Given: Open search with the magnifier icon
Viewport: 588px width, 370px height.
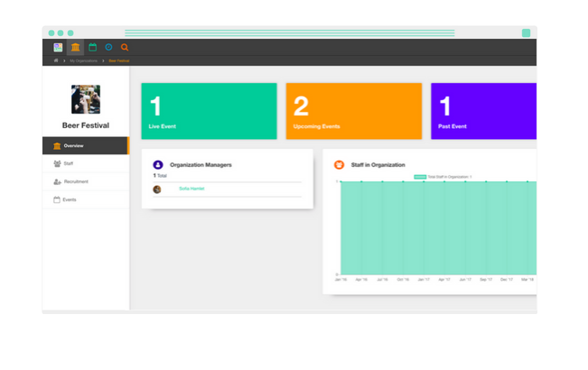Looking at the screenshot, I should 125,48.
